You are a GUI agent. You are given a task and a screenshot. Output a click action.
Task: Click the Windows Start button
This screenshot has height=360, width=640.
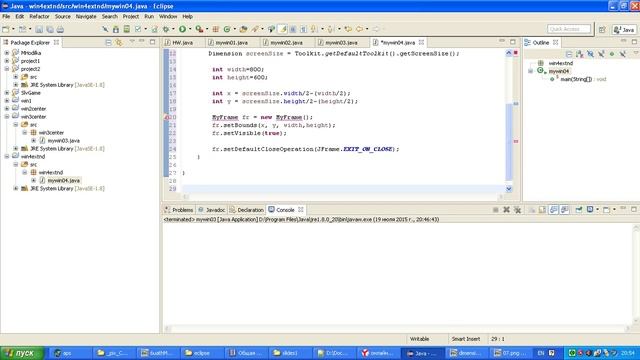tap(22, 353)
